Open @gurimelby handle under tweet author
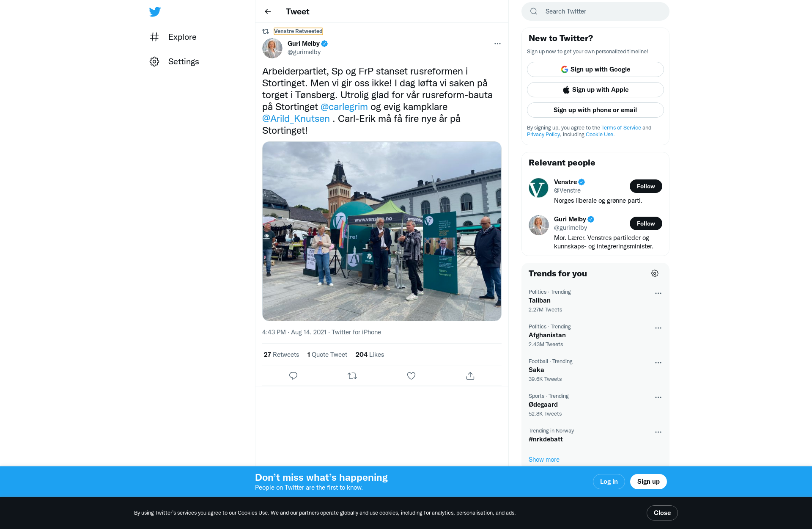The width and height of the screenshot is (812, 529). (304, 52)
